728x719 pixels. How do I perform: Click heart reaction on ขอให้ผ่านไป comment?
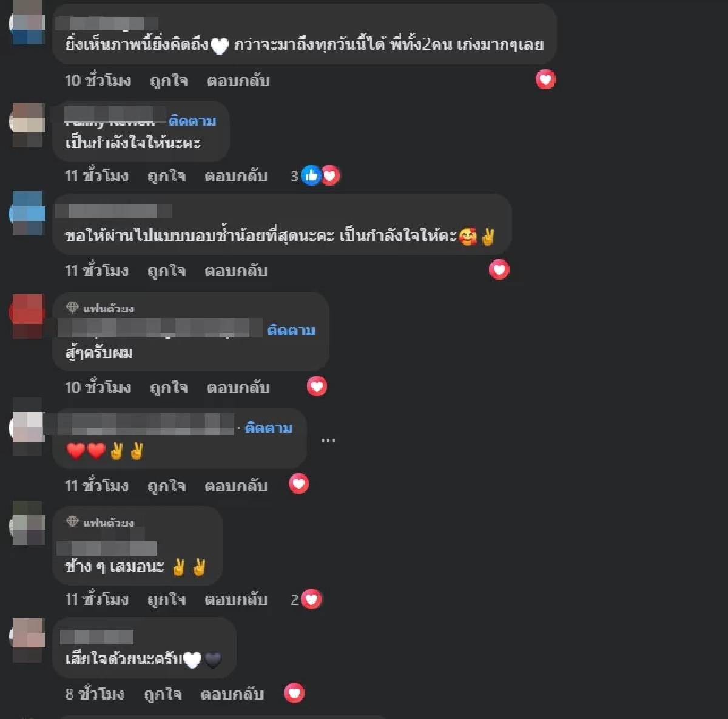pyautogui.click(x=499, y=269)
